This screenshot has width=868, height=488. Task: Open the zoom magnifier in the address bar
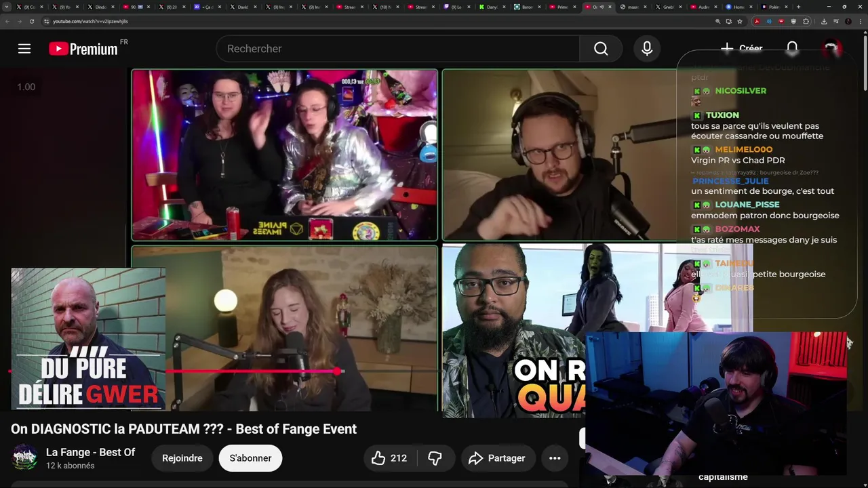[x=717, y=22]
